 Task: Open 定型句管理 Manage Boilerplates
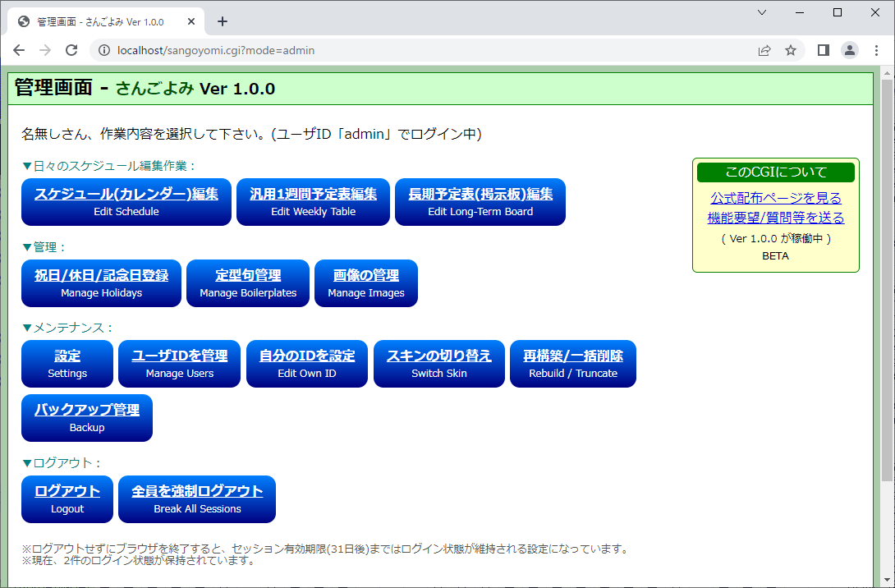pos(248,283)
